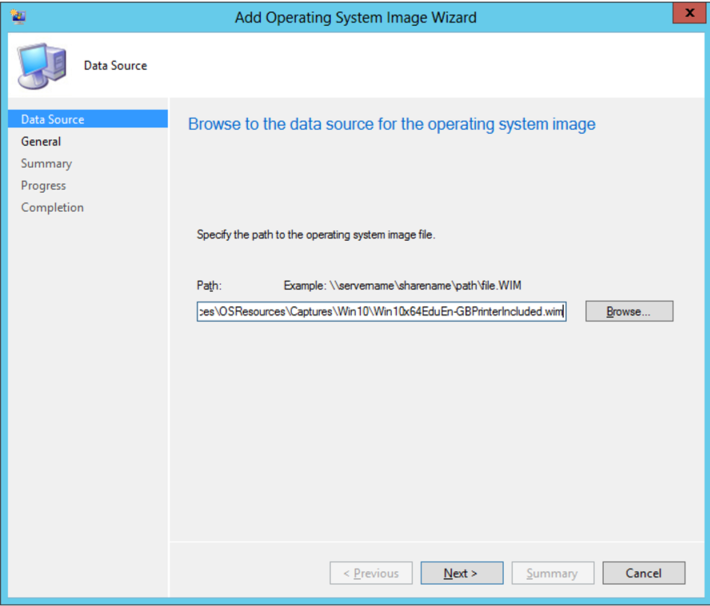The width and height of the screenshot is (710, 606).
Task: Click the example UNC path text
Action: [402, 285]
